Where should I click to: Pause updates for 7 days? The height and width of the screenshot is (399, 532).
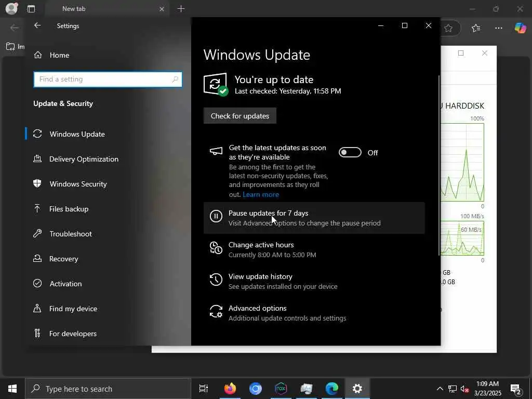click(314, 218)
